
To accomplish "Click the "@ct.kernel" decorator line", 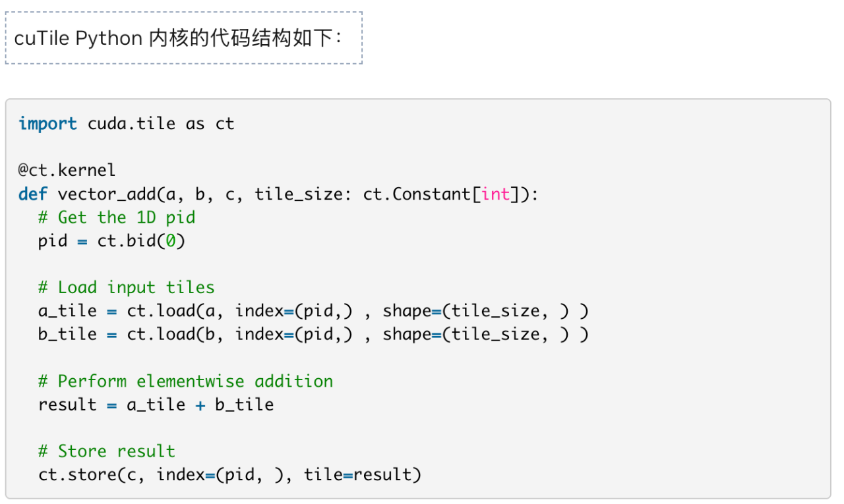I will 67,170.
